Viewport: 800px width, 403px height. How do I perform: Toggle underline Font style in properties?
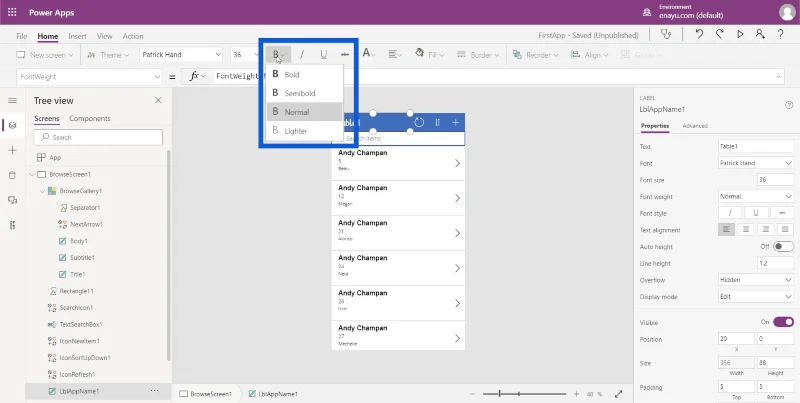click(756, 213)
